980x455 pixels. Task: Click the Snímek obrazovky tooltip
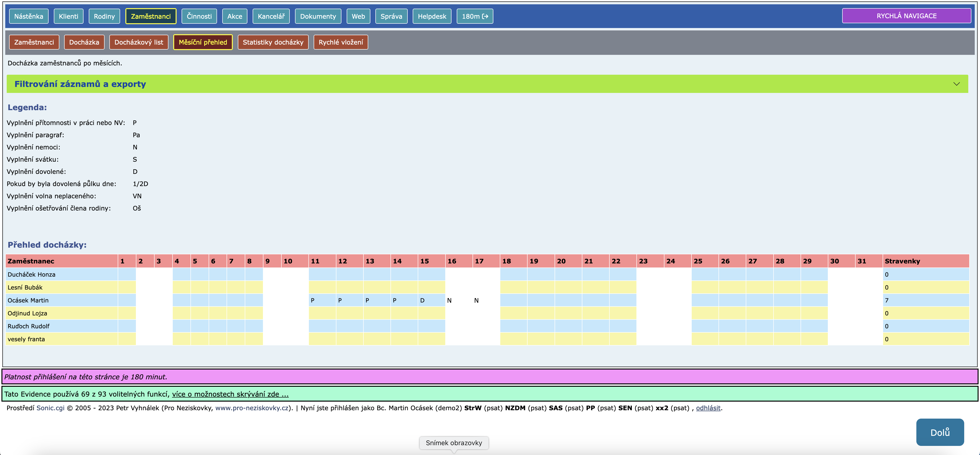[453, 443]
